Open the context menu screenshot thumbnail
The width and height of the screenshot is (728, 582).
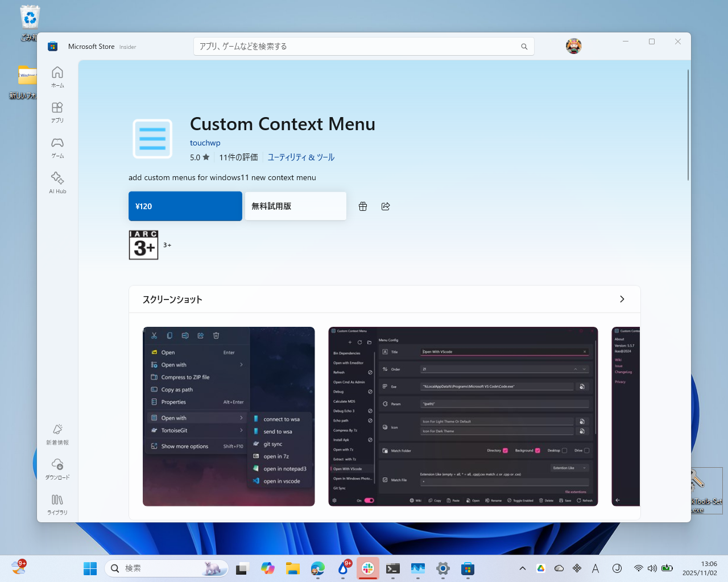pyautogui.click(x=229, y=417)
